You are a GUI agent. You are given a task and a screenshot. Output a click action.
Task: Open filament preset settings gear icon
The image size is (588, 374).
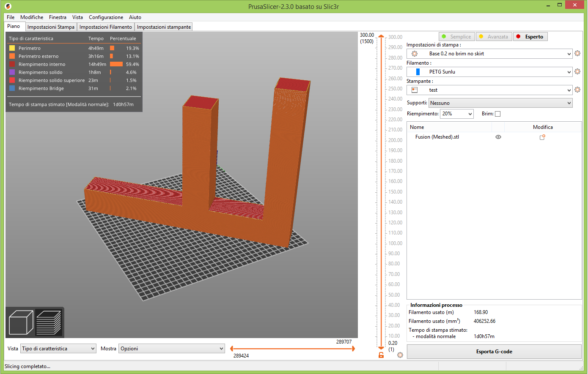(577, 72)
